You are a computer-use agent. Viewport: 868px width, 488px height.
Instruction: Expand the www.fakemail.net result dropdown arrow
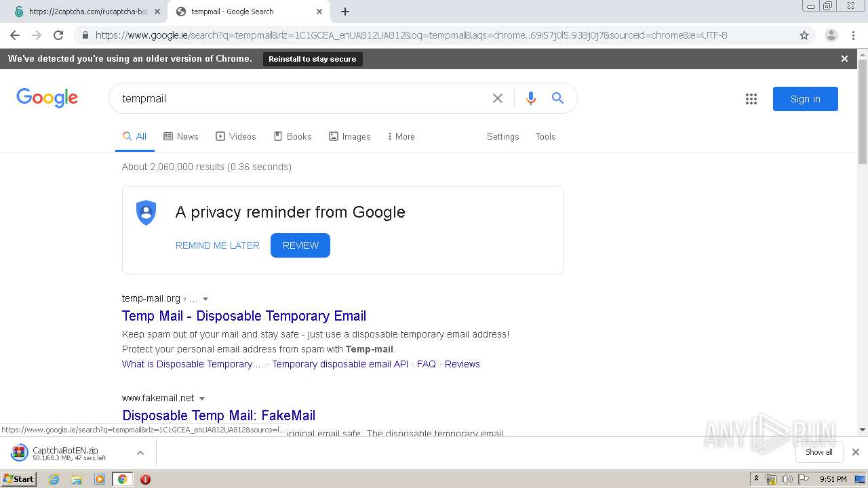coord(202,399)
